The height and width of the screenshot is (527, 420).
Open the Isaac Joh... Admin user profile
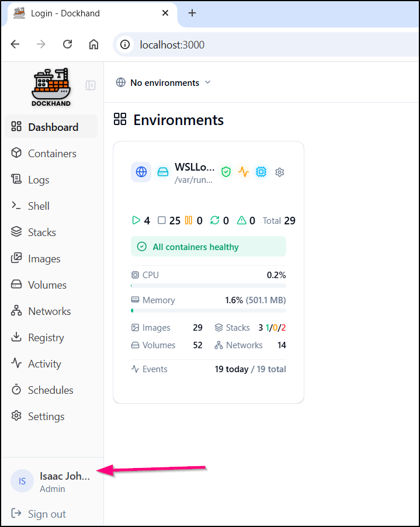(51, 482)
